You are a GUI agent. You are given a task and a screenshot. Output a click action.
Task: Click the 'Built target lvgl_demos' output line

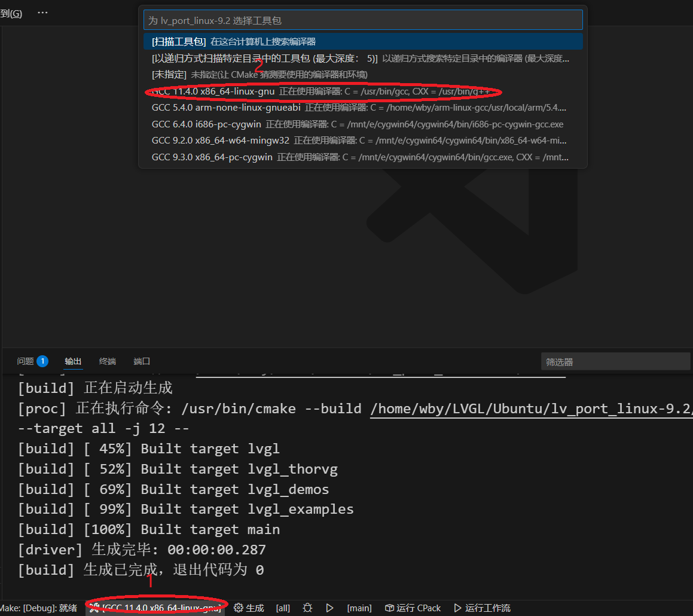[x=173, y=489]
